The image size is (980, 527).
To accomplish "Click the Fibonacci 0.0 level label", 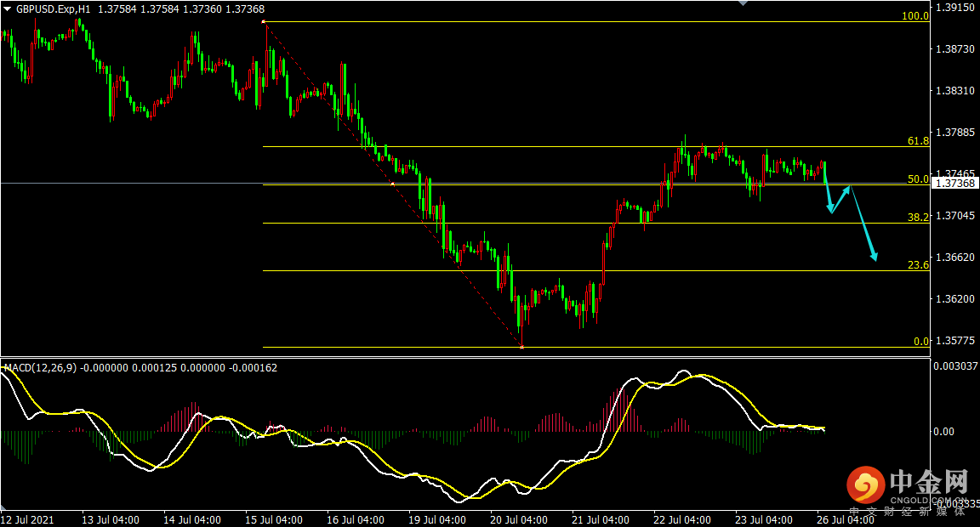I will click(921, 342).
